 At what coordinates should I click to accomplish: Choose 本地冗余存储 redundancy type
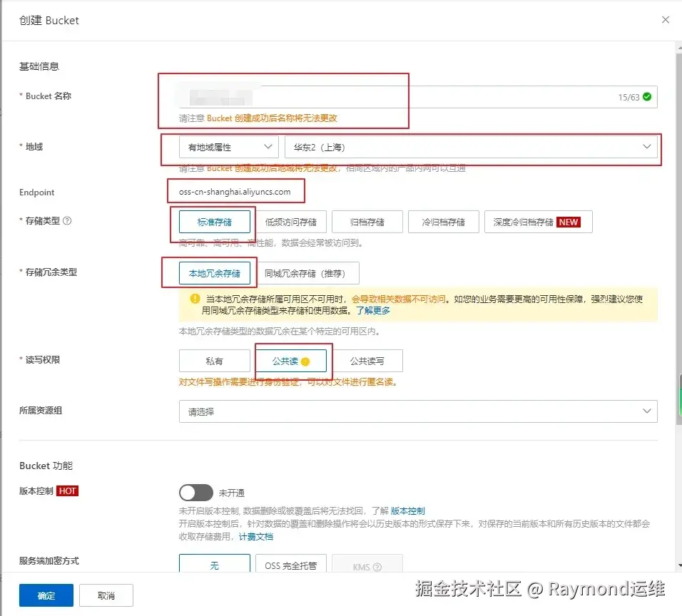click(215, 273)
